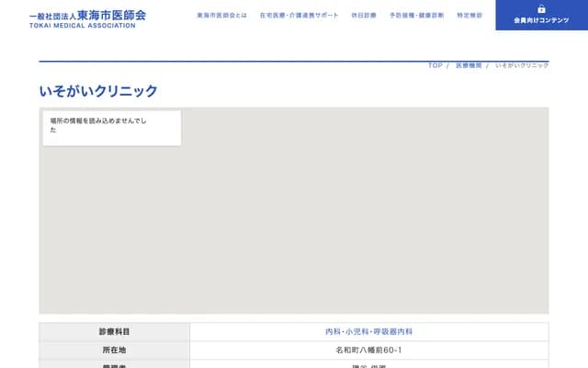
Task: Select the 特定検診 menu item
Action: click(x=469, y=16)
